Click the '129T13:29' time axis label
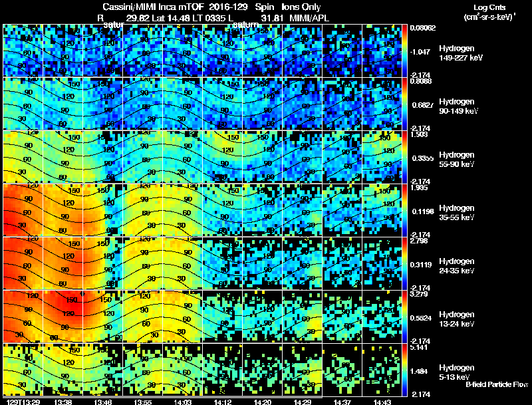Screen dimensions: 532x405 (23, 402)
